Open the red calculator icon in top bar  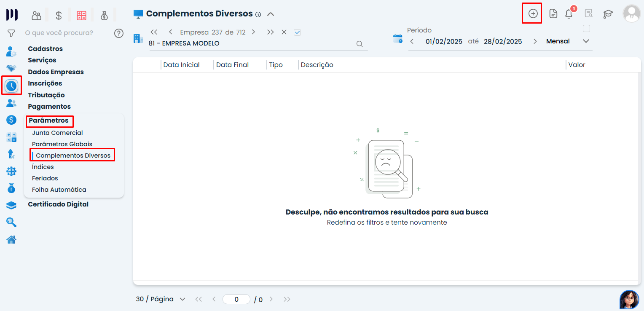click(81, 16)
